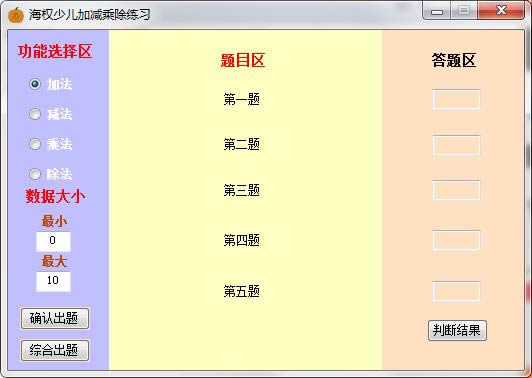This screenshot has height=378, width=532.
Task: Click the 功能选择区 heading
Action: pos(55,52)
